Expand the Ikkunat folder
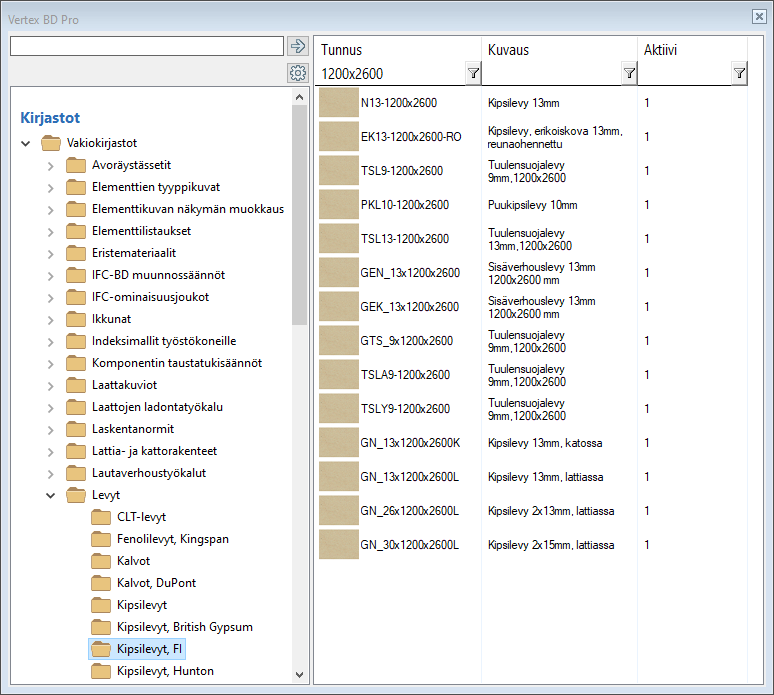 pyautogui.click(x=51, y=319)
